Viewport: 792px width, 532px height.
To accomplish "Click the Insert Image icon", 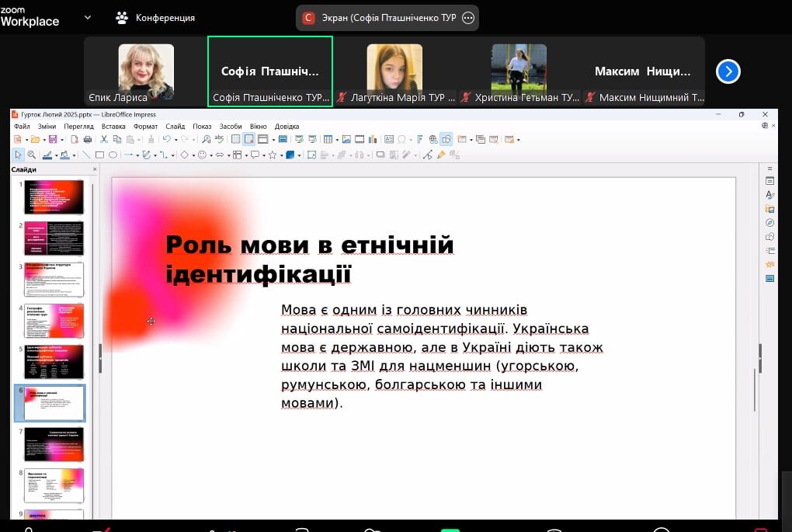I will click(x=346, y=140).
